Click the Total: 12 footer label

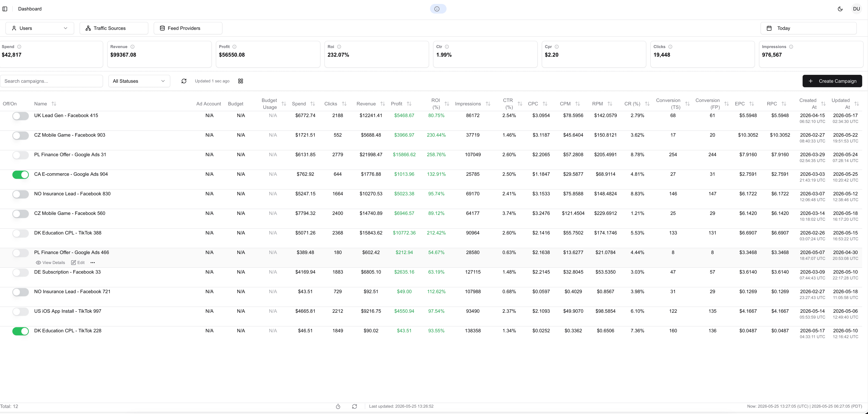click(x=9, y=406)
